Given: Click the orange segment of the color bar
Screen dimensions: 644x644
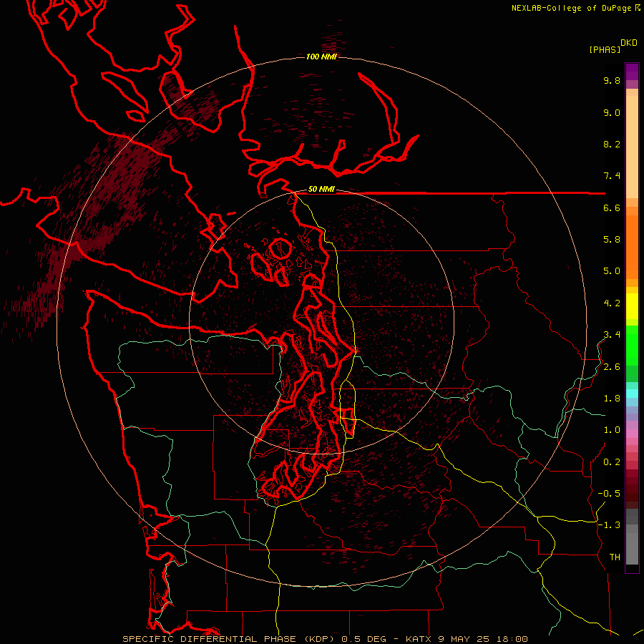Looking at the screenshot, I should [632, 248].
